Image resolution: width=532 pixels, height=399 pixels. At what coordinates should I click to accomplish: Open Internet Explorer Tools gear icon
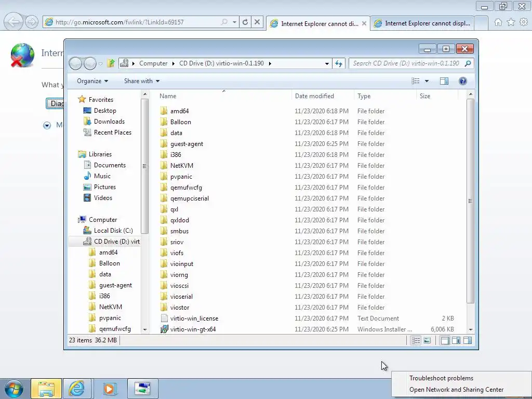coord(524,22)
